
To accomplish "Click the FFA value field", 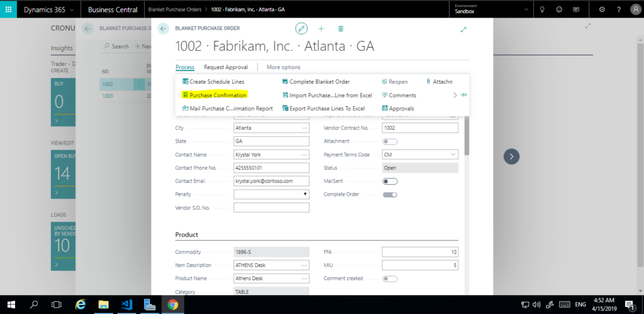I will pos(420,252).
